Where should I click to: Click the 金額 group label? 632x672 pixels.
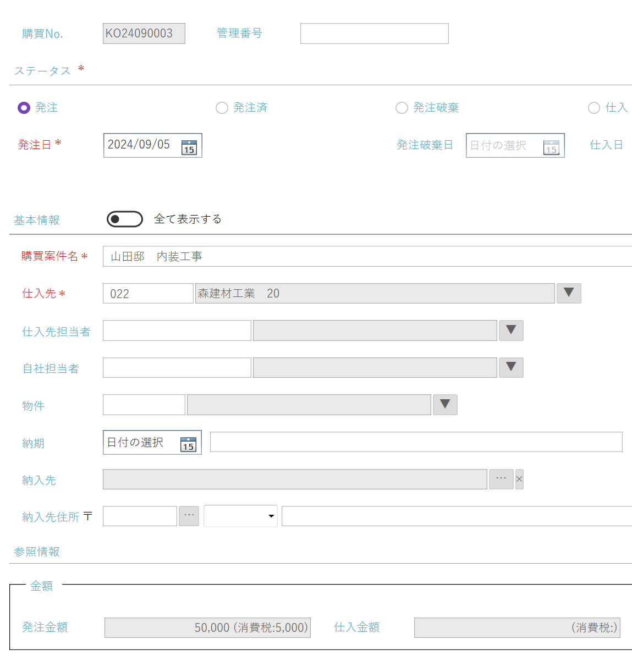coord(42,586)
